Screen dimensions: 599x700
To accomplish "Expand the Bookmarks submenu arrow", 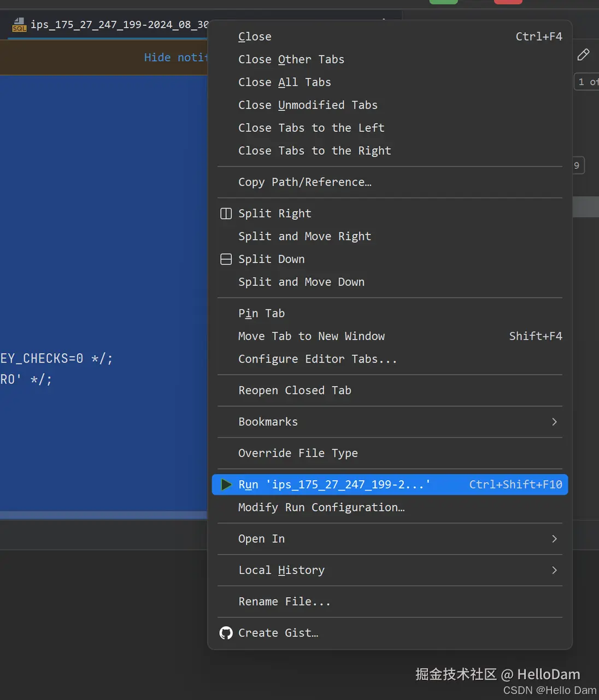I will pyautogui.click(x=554, y=422).
